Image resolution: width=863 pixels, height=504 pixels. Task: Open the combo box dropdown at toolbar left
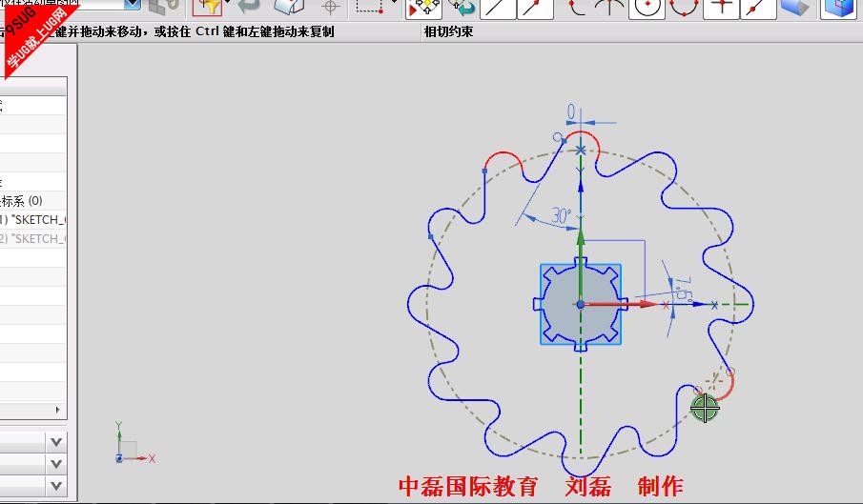133,5
